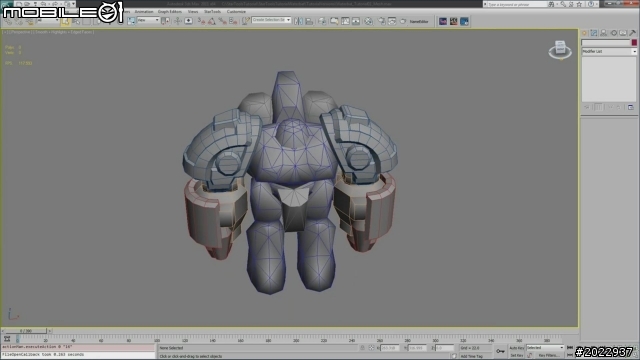Toggle Set Key mode
Screen dimensions: 640x360
[516, 355]
